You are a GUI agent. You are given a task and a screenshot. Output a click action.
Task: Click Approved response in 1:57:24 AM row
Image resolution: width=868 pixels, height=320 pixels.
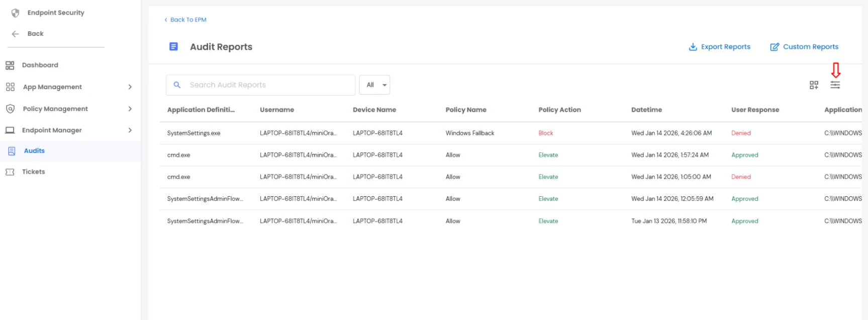[x=745, y=155]
